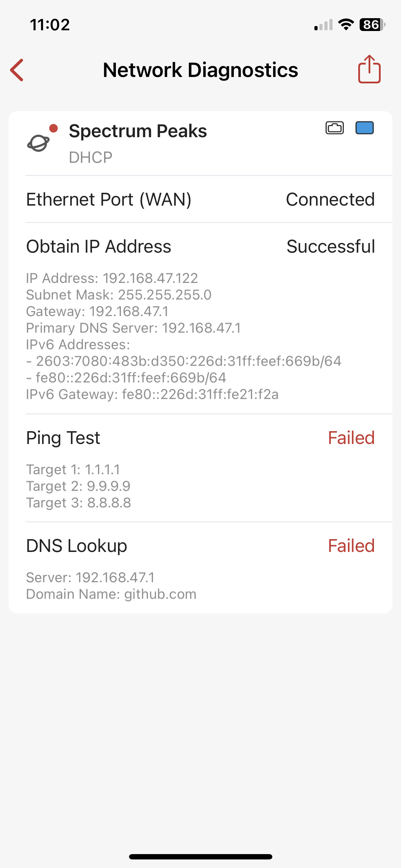This screenshot has width=401, height=868.
Task: Tap the red Failed status for DNS Lookup
Action: pyautogui.click(x=351, y=546)
